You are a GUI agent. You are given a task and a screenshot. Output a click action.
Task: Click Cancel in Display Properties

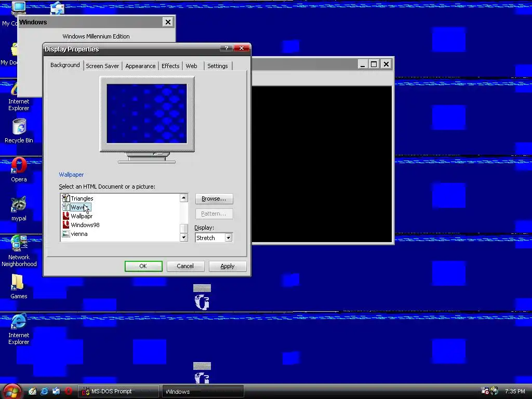tap(185, 267)
